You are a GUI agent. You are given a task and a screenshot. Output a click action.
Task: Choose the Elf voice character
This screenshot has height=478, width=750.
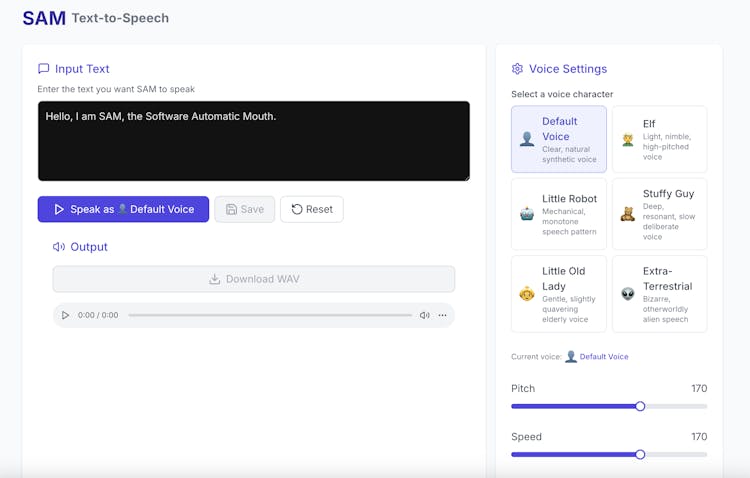click(659, 139)
